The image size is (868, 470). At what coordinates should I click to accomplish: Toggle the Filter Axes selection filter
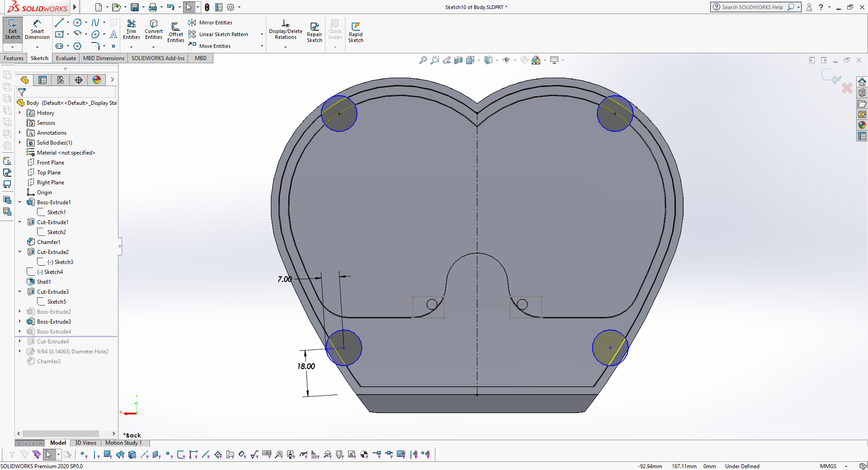point(145,455)
